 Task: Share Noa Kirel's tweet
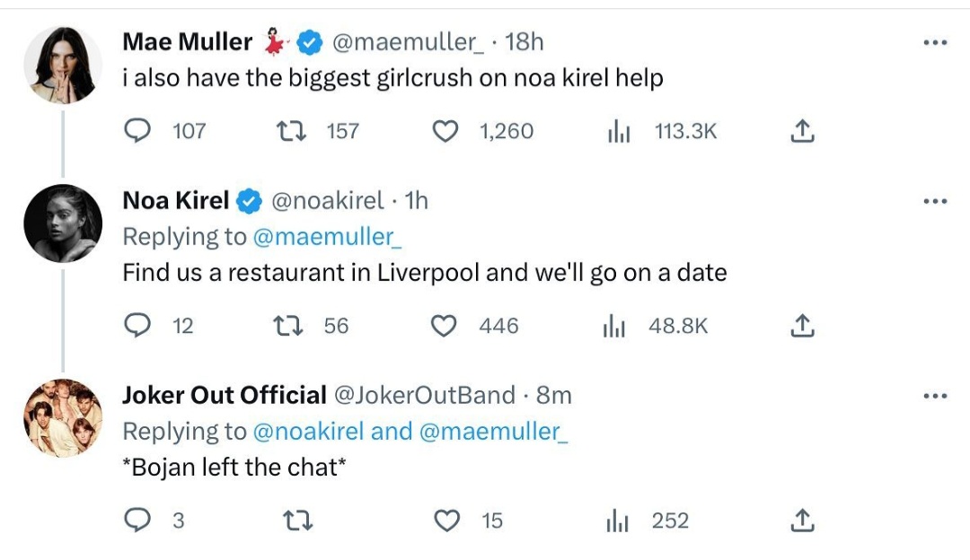pos(801,327)
